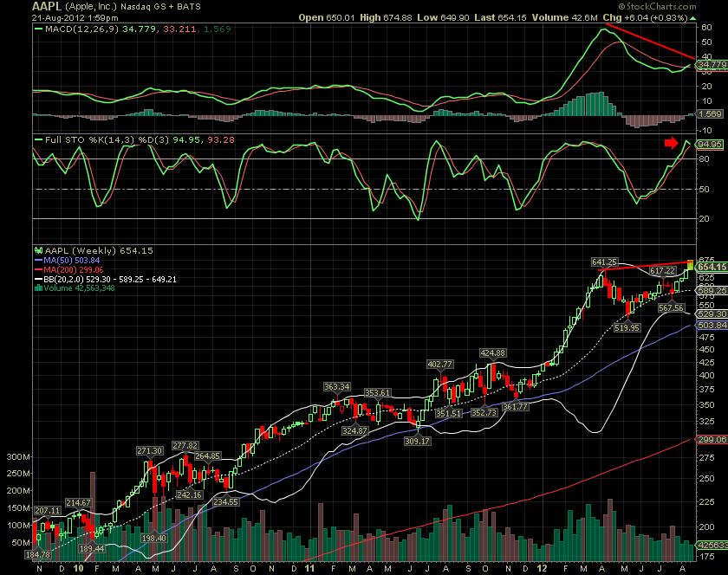This screenshot has width=728, height=575.
Task: Click the 300M volume axis label
Action: click(17, 456)
